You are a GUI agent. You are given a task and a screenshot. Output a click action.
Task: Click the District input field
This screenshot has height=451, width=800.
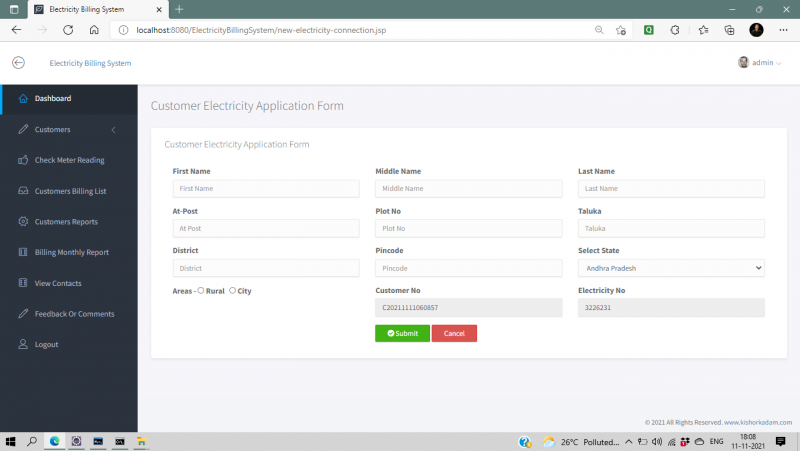pos(266,268)
